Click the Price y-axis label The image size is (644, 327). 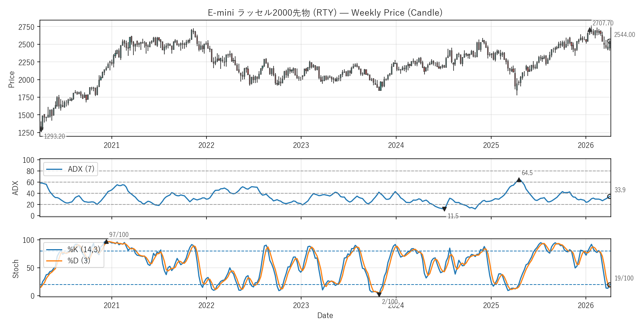[x=12, y=79]
